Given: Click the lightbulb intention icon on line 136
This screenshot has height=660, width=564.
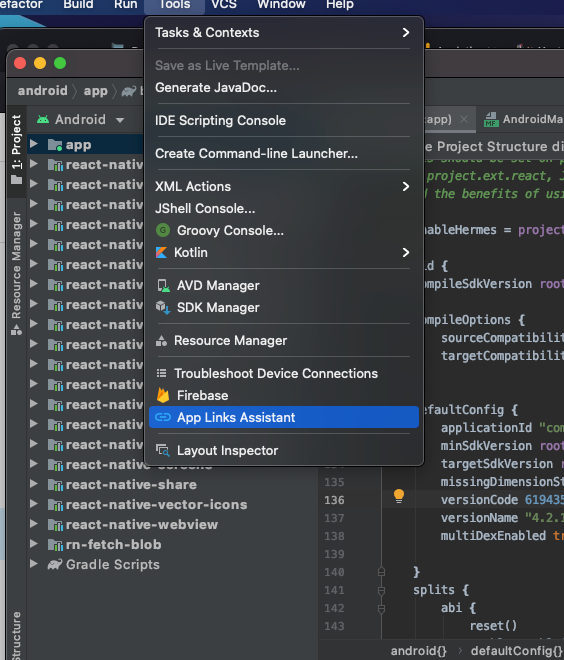Looking at the screenshot, I should pyautogui.click(x=399, y=495).
